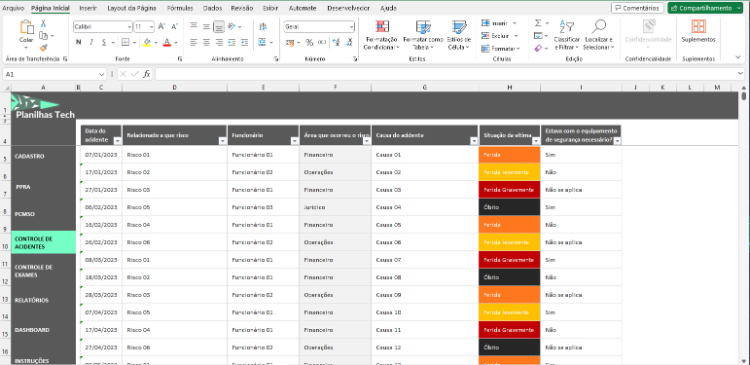Open the font size 11 dropdown

(x=152, y=27)
